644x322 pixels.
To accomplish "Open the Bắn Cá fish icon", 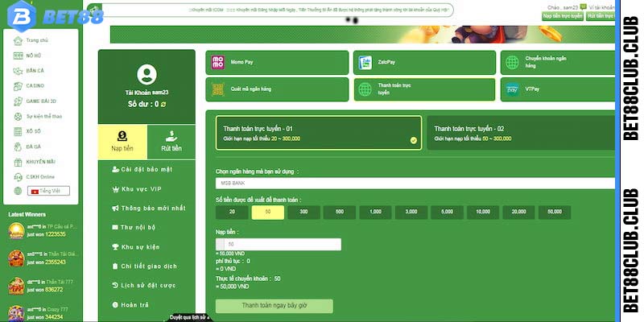I will (18, 71).
